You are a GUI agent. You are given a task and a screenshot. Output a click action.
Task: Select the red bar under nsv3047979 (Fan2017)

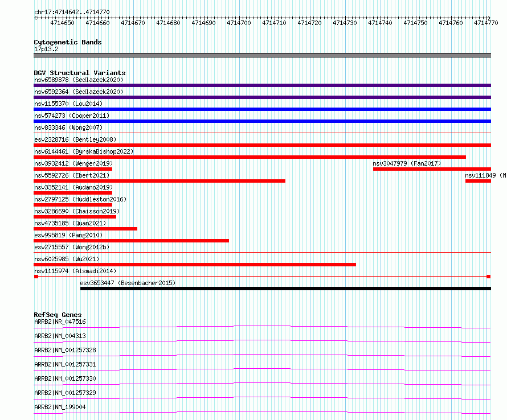pyautogui.click(x=432, y=169)
